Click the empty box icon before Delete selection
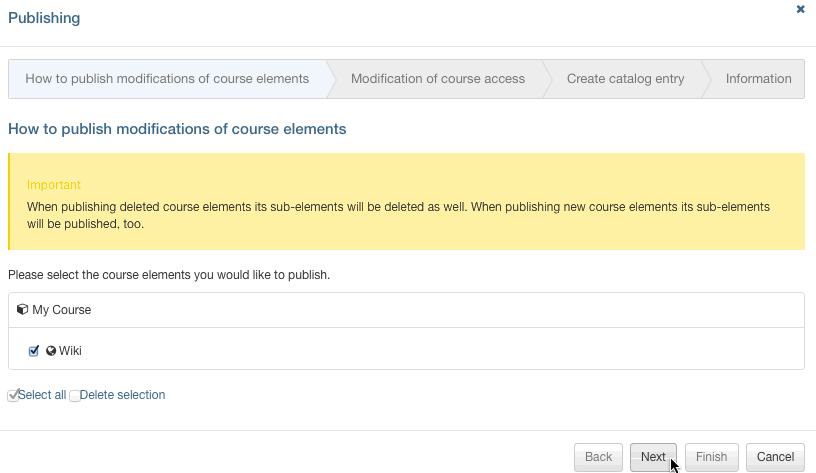816x473 pixels. coord(74,396)
